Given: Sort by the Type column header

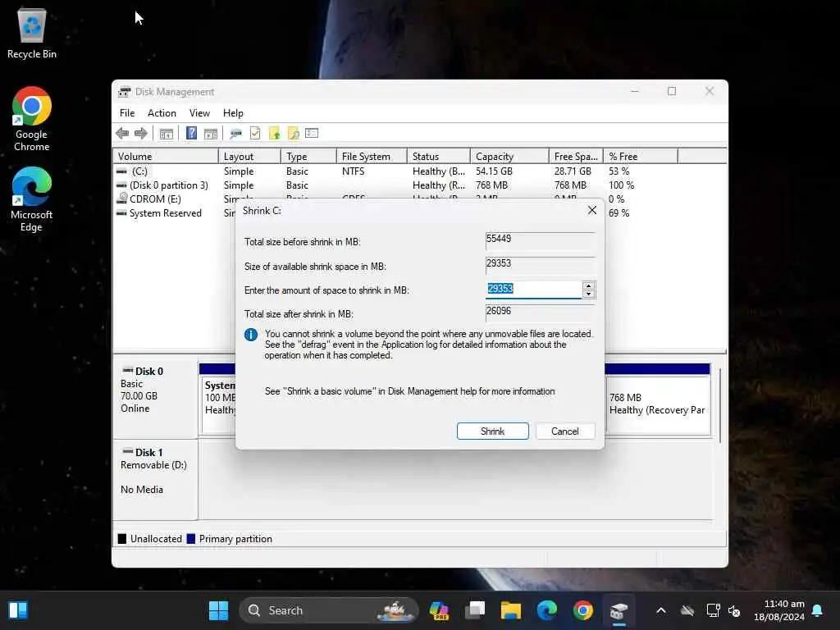Looking at the screenshot, I should (308, 157).
